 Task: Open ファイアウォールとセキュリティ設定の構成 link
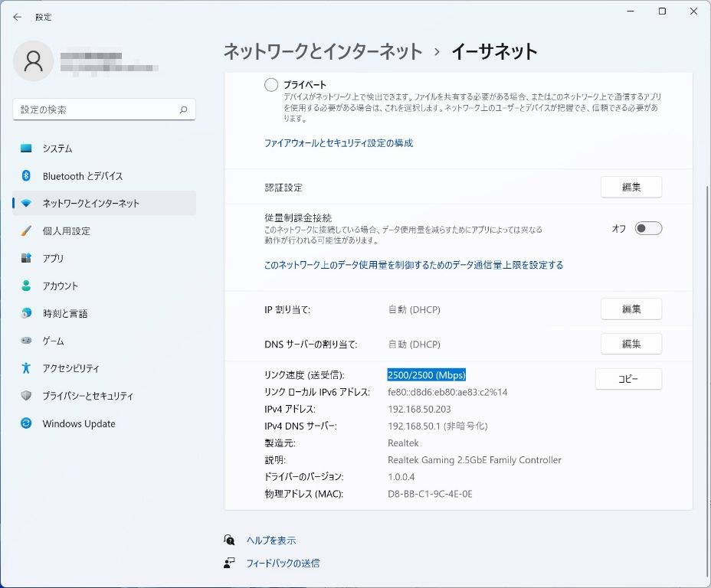(x=339, y=143)
